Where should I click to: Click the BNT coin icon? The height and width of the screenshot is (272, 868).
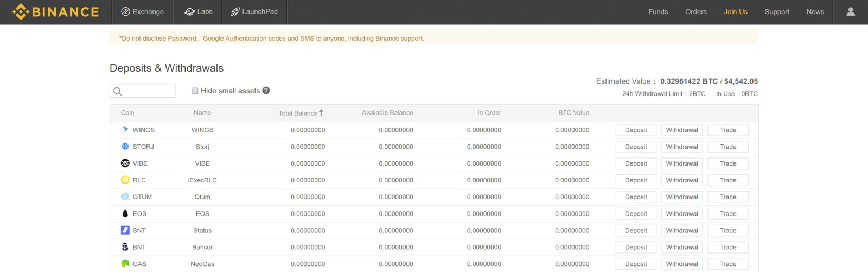[125, 247]
